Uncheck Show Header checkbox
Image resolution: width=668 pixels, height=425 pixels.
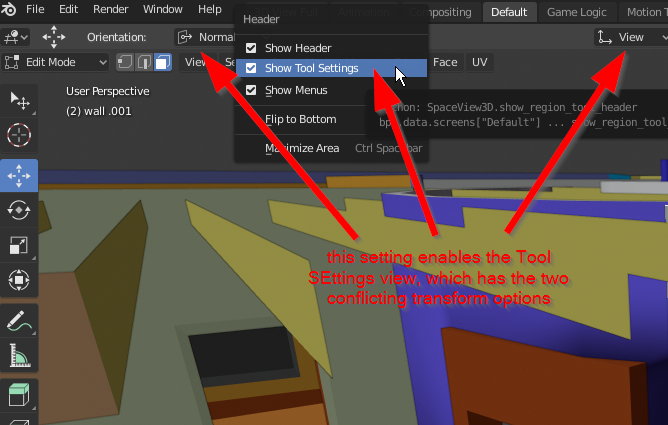click(251, 48)
